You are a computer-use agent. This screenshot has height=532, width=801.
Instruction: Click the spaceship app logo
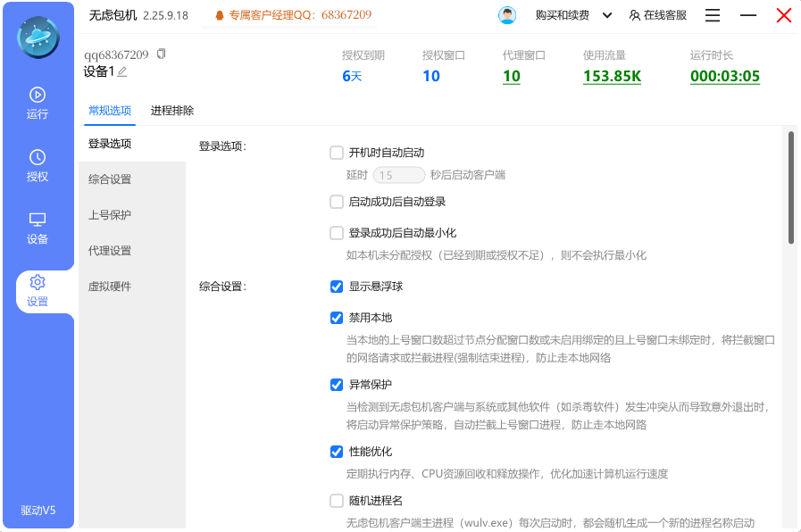click(37, 37)
